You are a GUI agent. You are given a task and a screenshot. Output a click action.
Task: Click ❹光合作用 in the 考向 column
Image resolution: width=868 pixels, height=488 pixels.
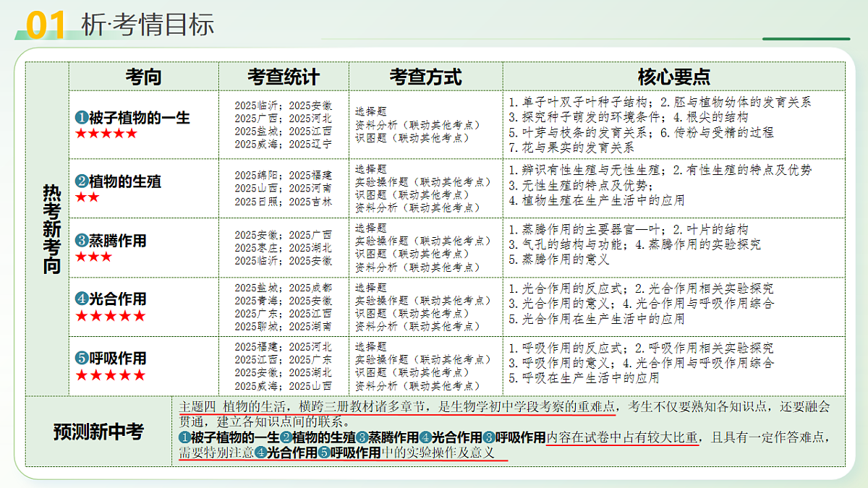tap(111, 299)
